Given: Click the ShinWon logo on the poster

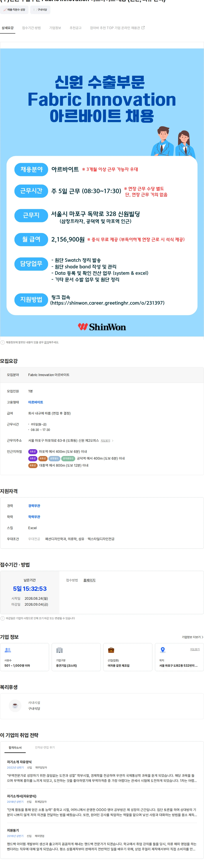Looking at the screenshot, I should point(102,327).
